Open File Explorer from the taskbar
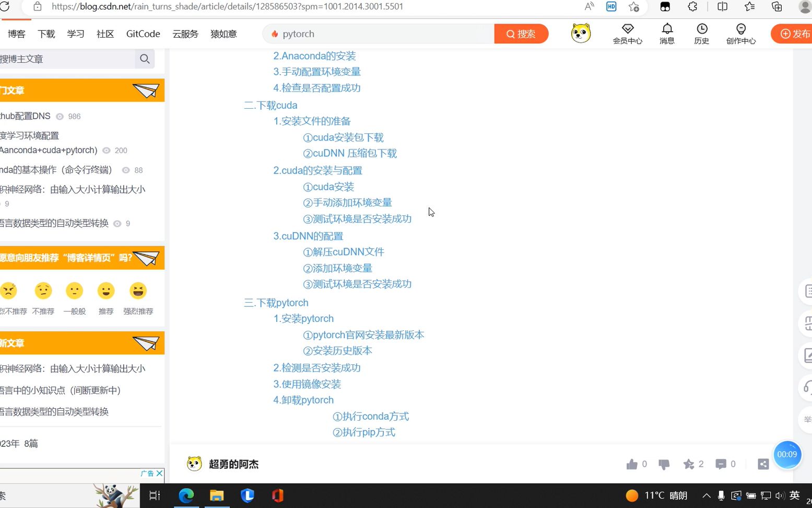 coord(217,495)
